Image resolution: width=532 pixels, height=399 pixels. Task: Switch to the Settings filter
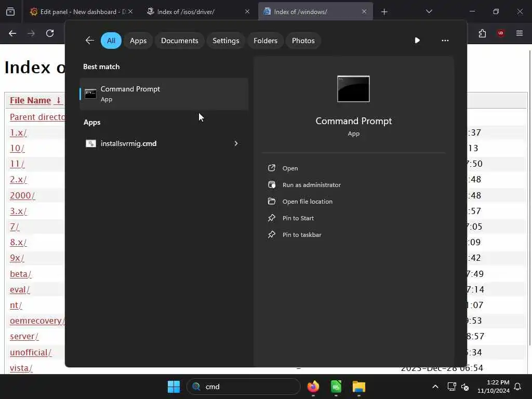(225, 41)
